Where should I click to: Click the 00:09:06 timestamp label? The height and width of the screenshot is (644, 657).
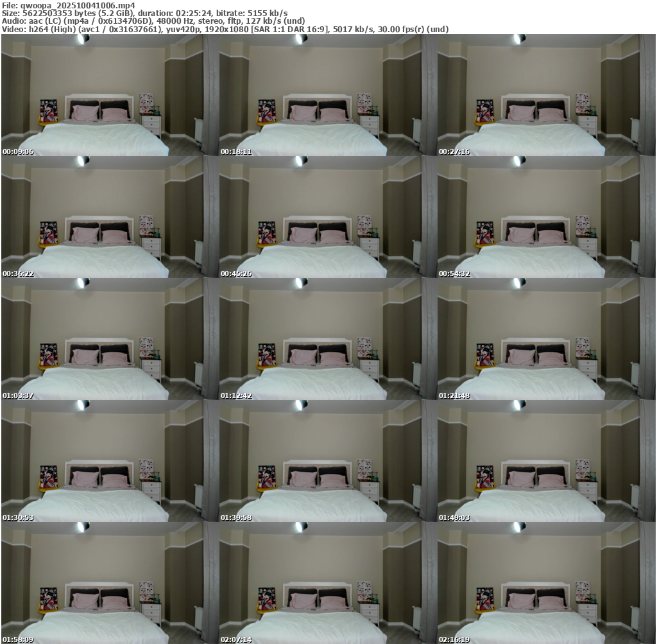pyautogui.click(x=18, y=152)
